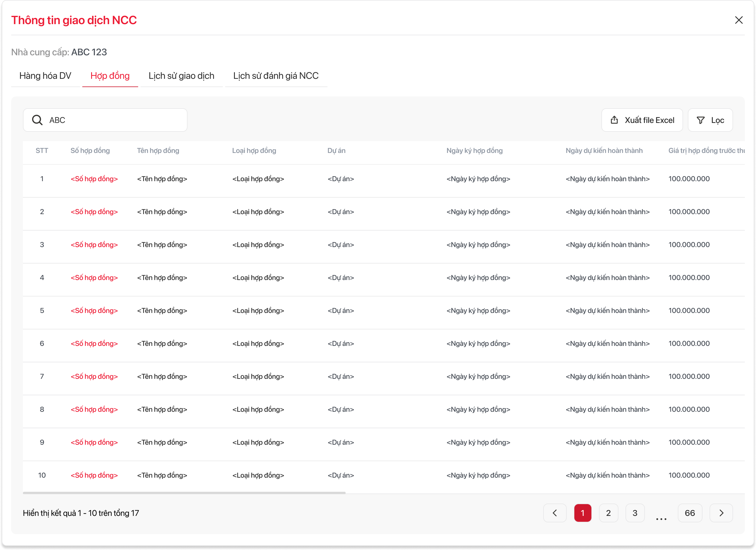Jump to page 66
756x550 pixels.
(x=690, y=513)
